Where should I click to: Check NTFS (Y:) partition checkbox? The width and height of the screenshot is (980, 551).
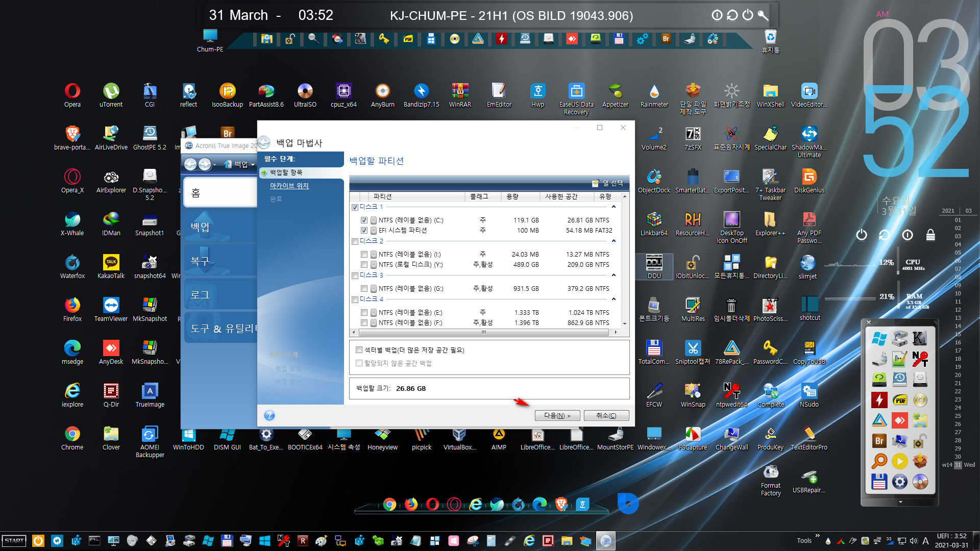pyautogui.click(x=364, y=265)
